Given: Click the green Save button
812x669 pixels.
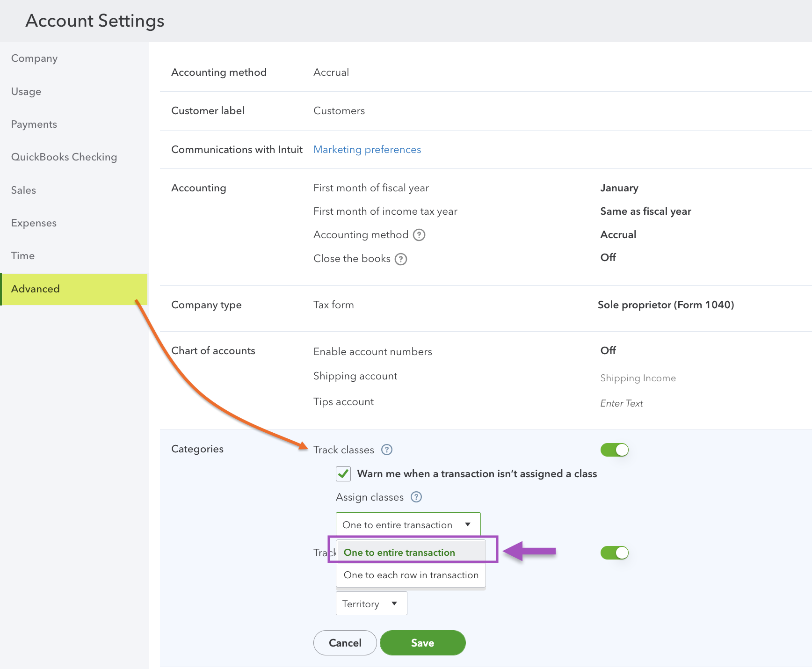Looking at the screenshot, I should [422, 643].
